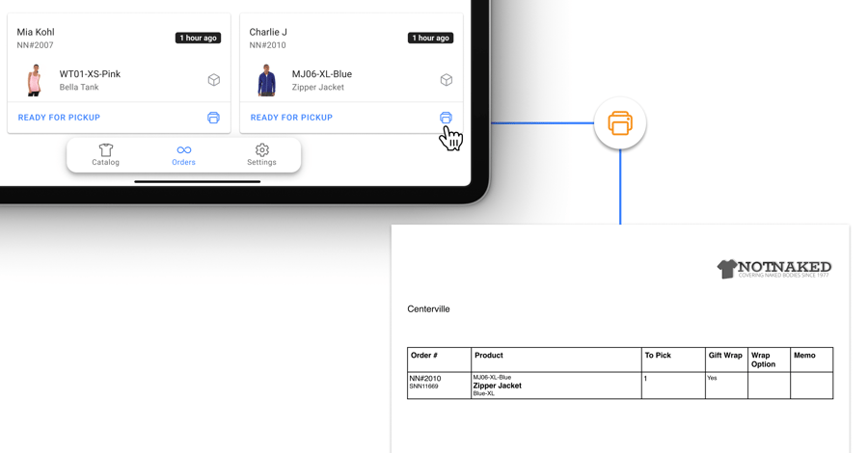Click package box icon for WT01-XS-Pink
The height and width of the screenshot is (453, 868).
click(214, 80)
